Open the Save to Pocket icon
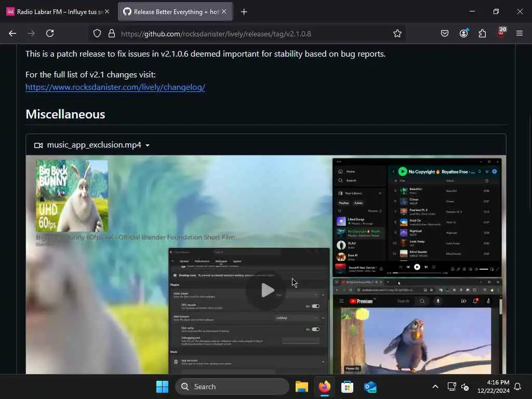Viewport: 532px width, 399px height. click(445, 33)
